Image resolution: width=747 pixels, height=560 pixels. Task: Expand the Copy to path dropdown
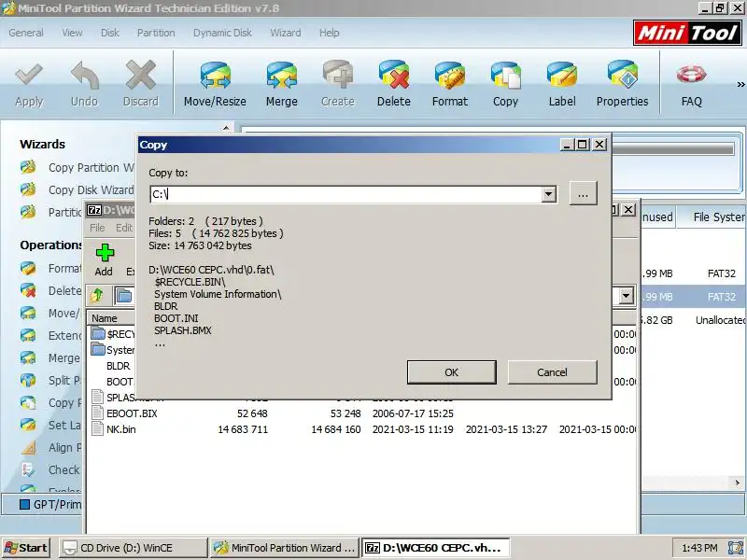548,194
